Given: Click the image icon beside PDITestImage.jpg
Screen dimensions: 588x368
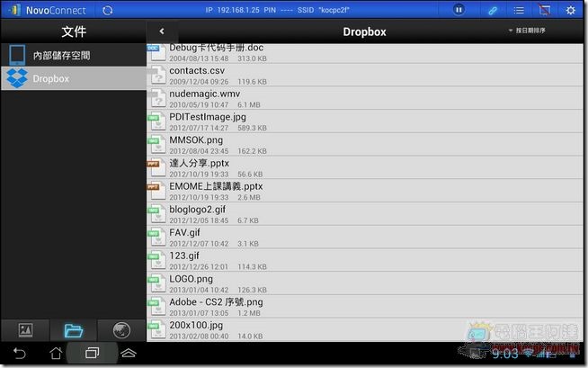Looking at the screenshot, I should 156,121.
